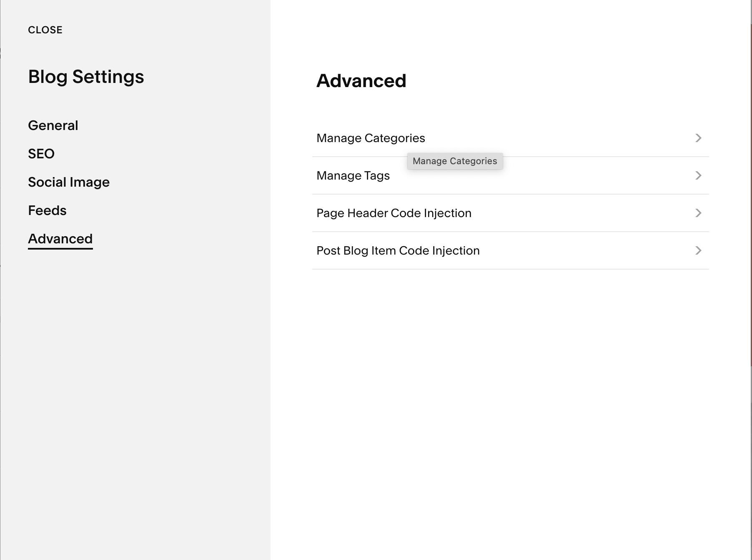Switch to the SEO settings tab
The width and height of the screenshot is (752, 560).
coord(41,154)
